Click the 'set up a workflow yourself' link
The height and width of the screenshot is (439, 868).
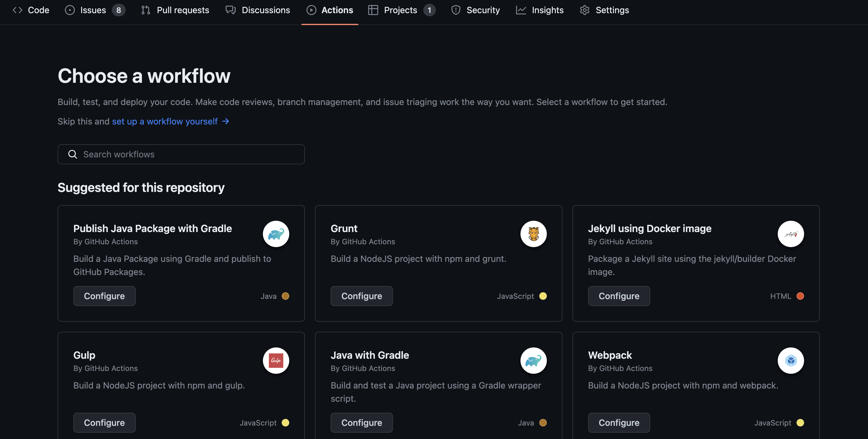tap(165, 121)
